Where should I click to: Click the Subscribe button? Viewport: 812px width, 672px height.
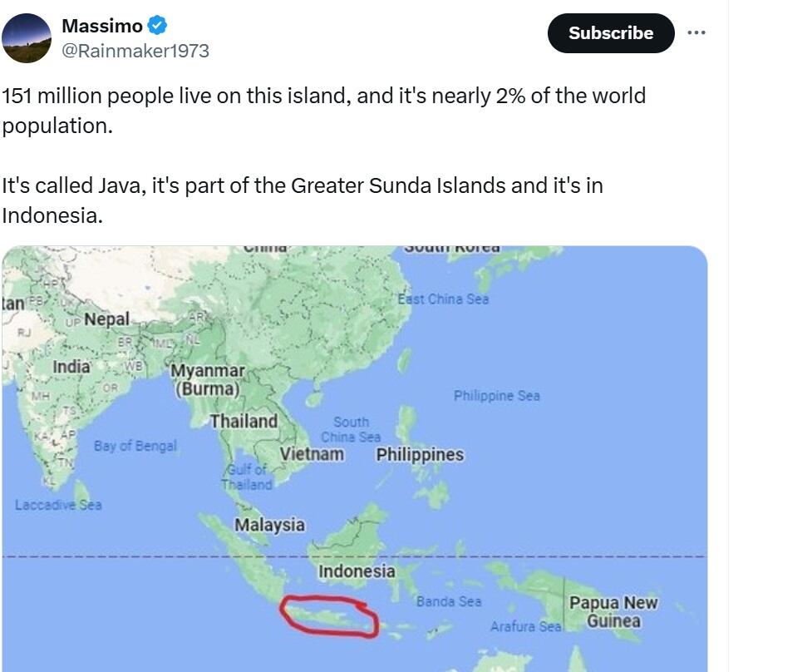pos(611,33)
